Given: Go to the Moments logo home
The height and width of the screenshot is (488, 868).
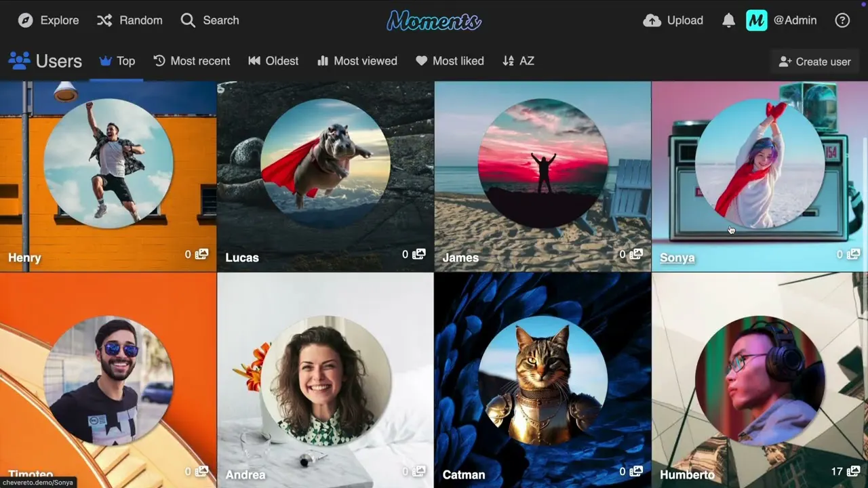Looking at the screenshot, I should 434,21.
